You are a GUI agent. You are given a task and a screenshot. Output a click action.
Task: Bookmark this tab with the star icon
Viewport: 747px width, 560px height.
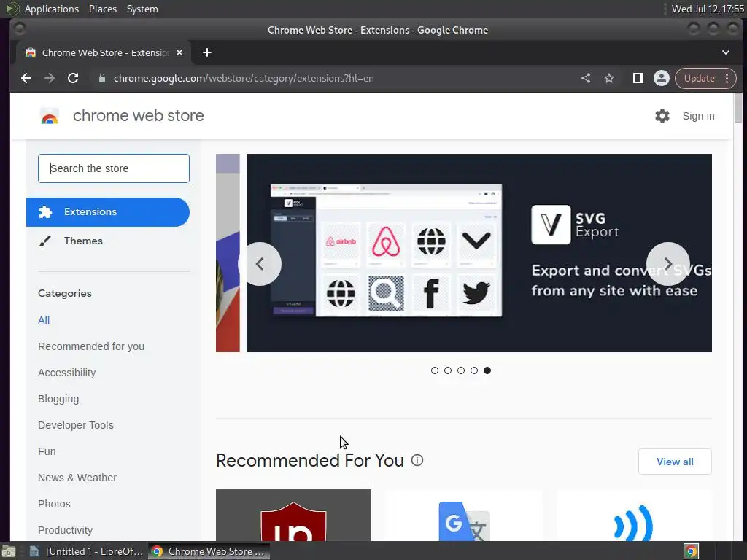click(609, 78)
